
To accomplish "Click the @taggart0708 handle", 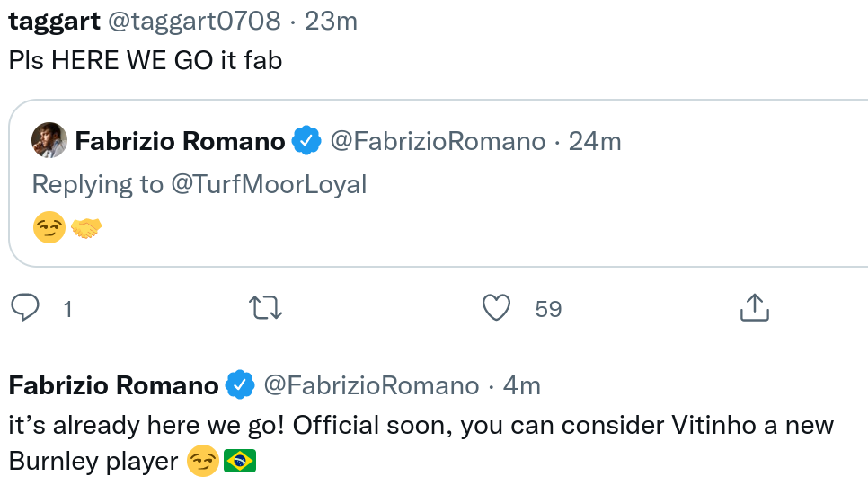I will coord(195,21).
